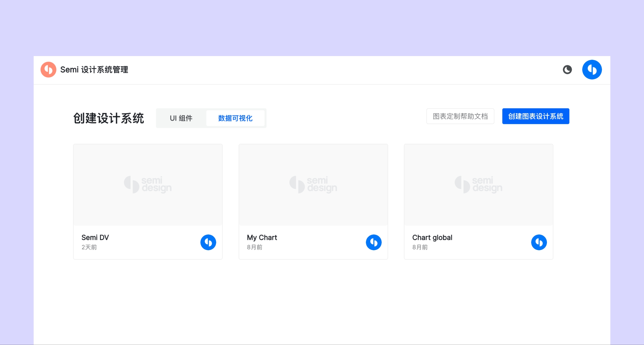Toggle dark mode moon icon
This screenshot has height=345, width=644.
click(567, 70)
